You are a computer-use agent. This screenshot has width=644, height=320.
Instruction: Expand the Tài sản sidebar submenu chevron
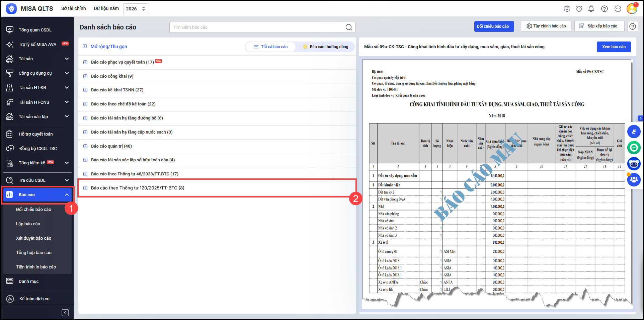tap(67, 59)
